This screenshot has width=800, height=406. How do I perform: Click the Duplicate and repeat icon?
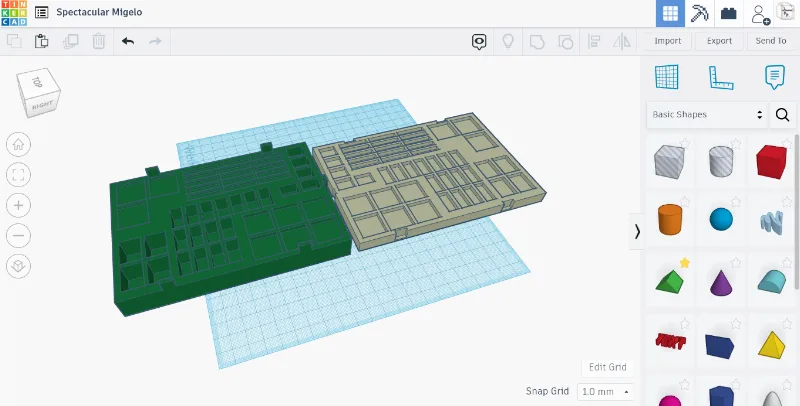coord(70,41)
